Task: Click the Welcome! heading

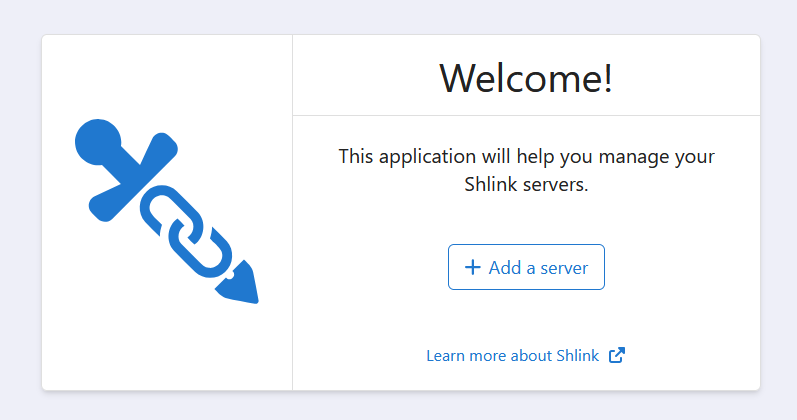Action: 526,78
